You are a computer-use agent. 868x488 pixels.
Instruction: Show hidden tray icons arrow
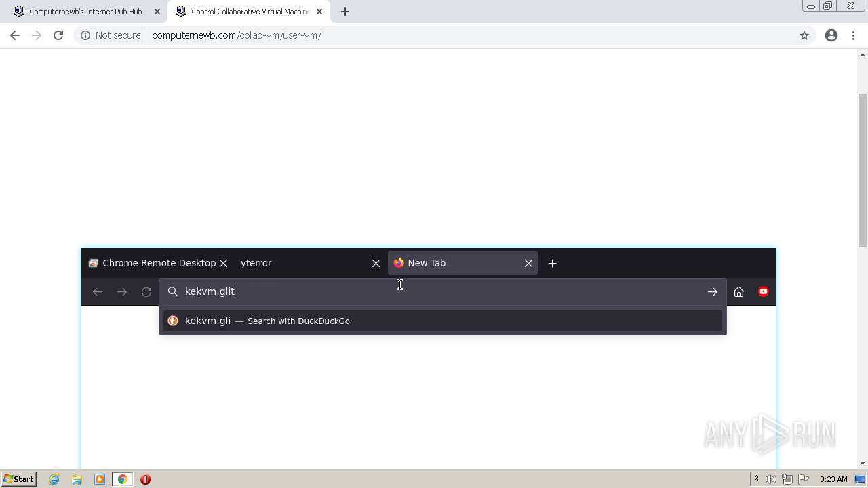pyautogui.click(x=756, y=479)
